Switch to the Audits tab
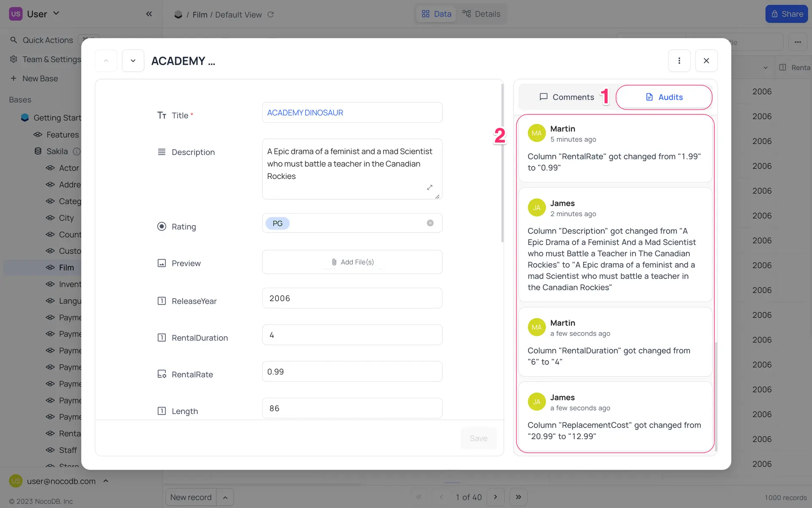The image size is (812, 508). click(x=664, y=97)
